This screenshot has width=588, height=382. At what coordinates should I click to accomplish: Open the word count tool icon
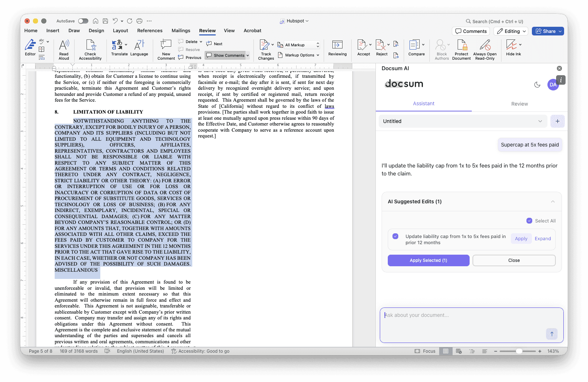pyautogui.click(x=42, y=58)
